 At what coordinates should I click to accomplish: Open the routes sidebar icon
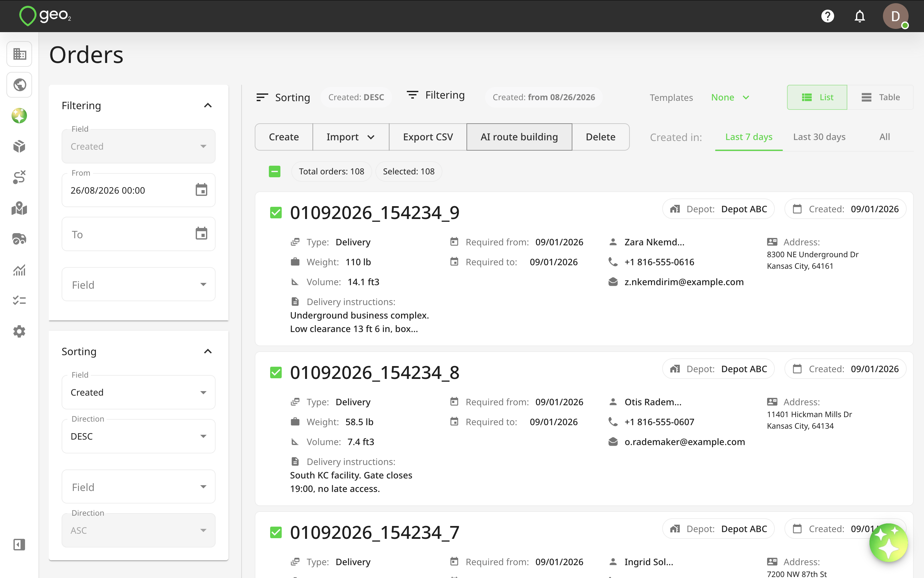click(20, 177)
